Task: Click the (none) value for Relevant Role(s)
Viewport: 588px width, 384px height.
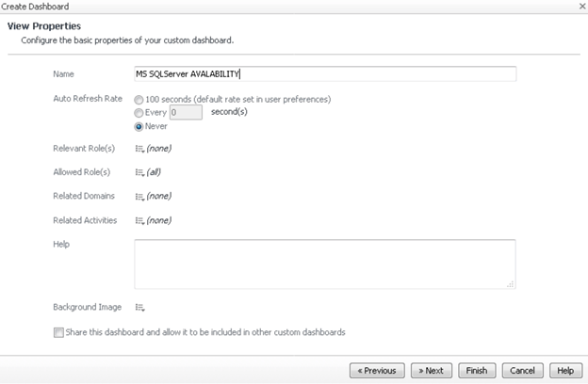Action: (158, 149)
